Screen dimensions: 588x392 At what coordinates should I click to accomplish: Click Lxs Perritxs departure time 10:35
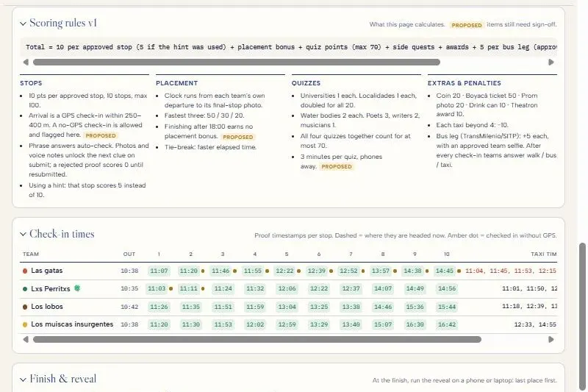tap(129, 289)
